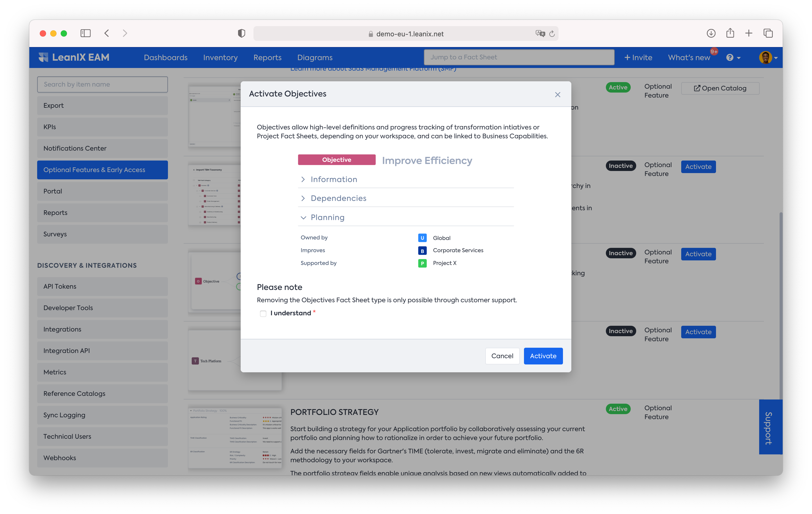Click the Objective feature thumbnail
The width and height of the screenshot is (812, 514).
(x=214, y=282)
